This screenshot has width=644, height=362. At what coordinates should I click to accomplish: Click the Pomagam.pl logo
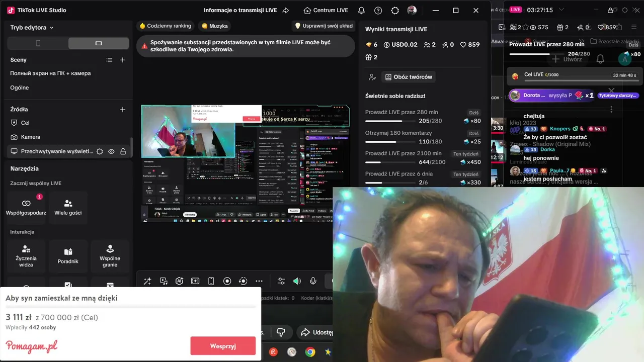pos(32,346)
